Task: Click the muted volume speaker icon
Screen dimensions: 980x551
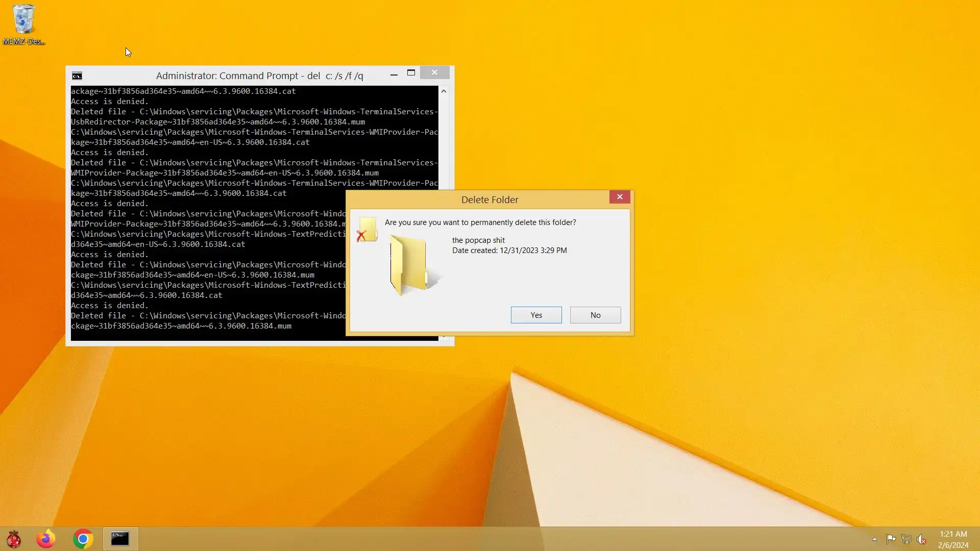Action: pos(921,539)
